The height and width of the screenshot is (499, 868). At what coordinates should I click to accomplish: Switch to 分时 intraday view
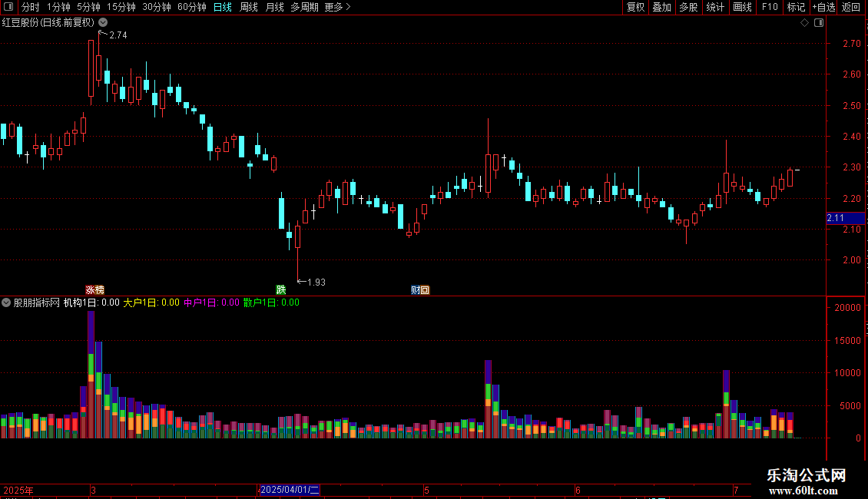click(x=30, y=7)
